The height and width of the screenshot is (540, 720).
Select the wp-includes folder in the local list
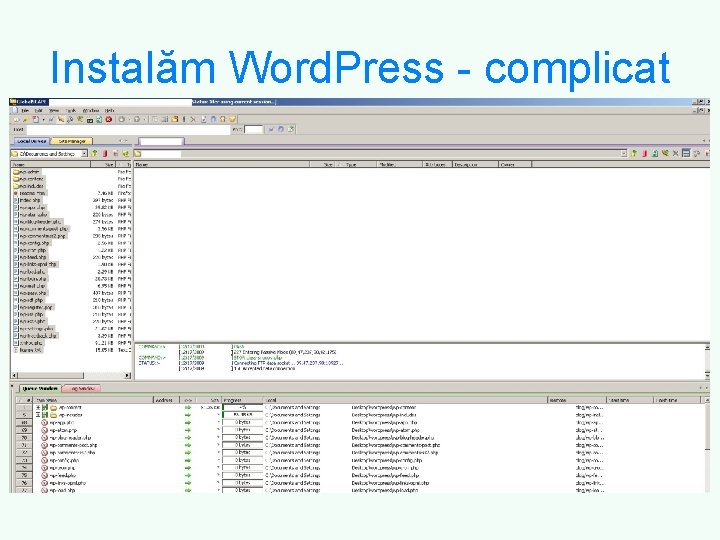28,186
